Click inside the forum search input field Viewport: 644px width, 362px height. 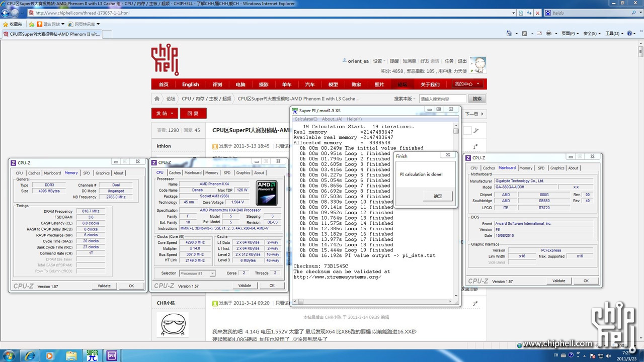[x=442, y=99]
